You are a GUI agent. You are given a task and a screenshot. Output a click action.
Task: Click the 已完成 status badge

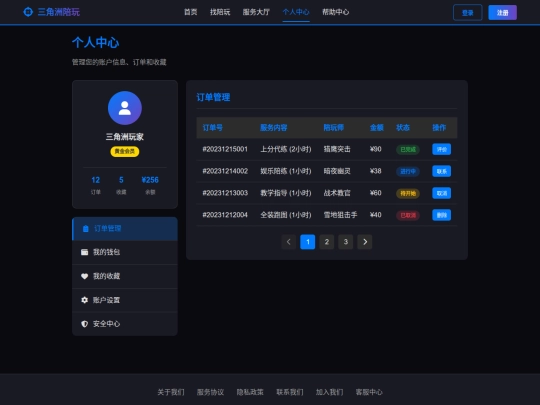[x=408, y=149]
